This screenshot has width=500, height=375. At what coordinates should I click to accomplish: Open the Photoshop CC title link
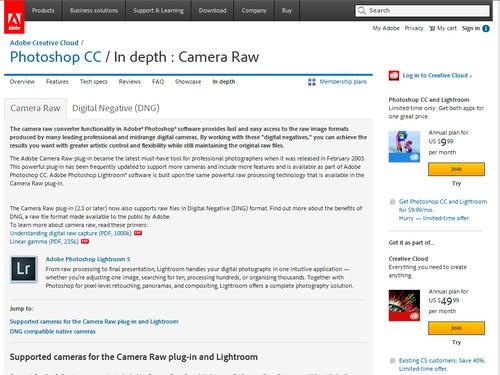pyautogui.click(x=56, y=57)
